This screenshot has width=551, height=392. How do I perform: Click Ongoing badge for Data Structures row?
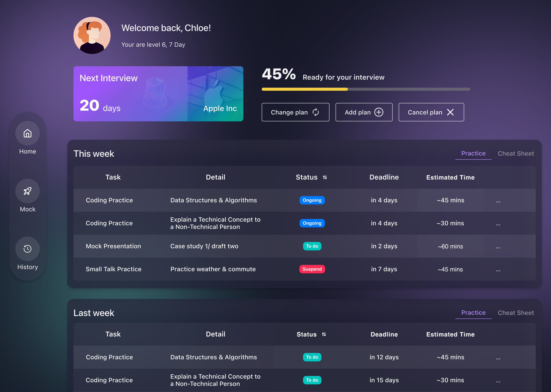[312, 200]
